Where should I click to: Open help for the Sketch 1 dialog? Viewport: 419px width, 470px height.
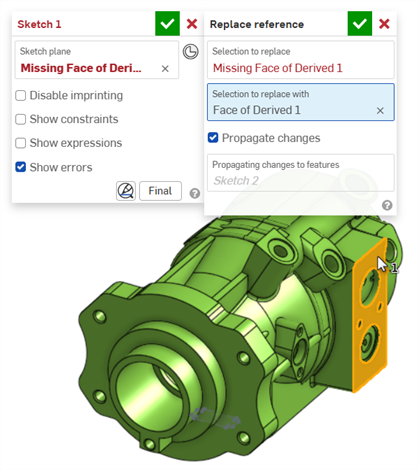195,193
